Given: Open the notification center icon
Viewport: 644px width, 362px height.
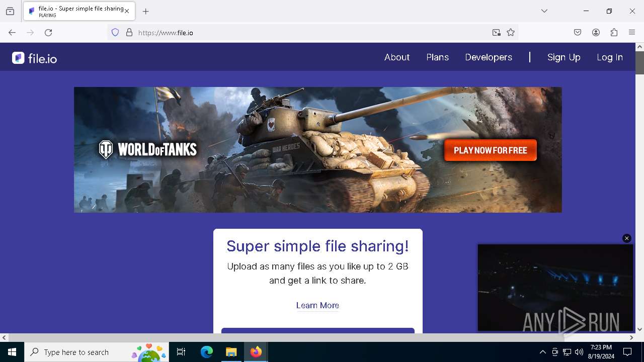Looking at the screenshot, I should 627,352.
